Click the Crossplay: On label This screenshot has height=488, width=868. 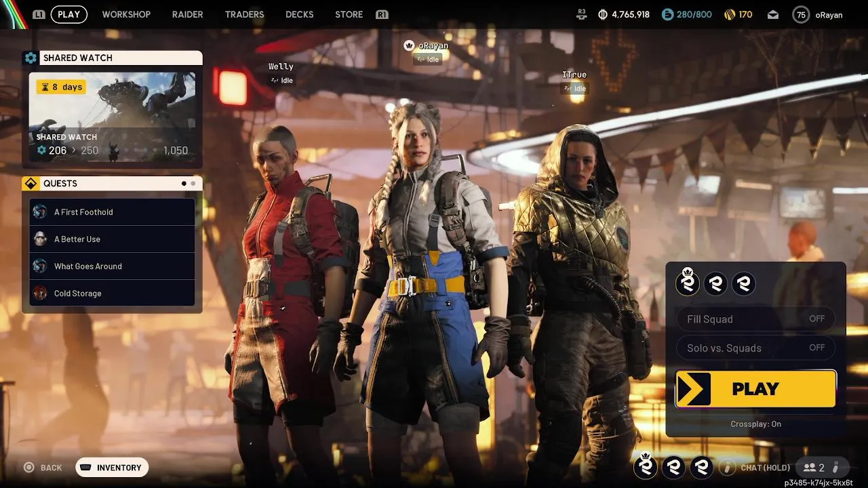(755, 424)
